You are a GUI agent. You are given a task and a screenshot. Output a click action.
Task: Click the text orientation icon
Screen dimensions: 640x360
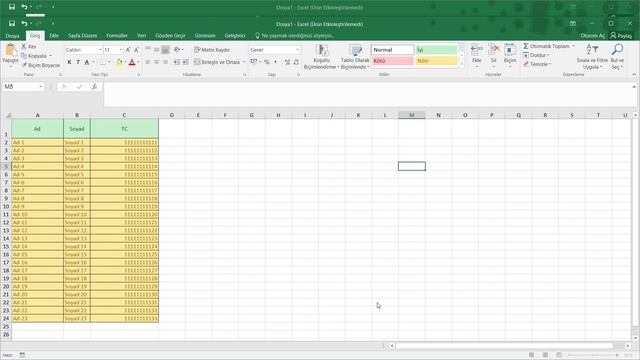[x=177, y=50]
